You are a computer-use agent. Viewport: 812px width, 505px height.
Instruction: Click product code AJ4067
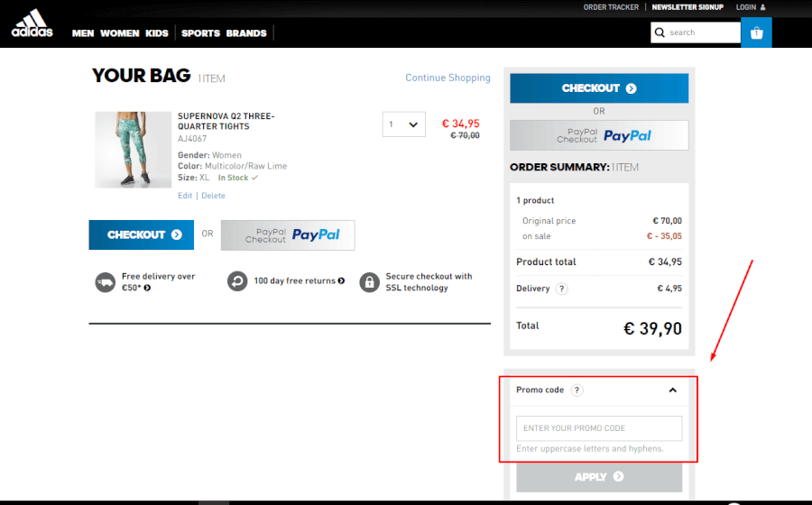192,139
